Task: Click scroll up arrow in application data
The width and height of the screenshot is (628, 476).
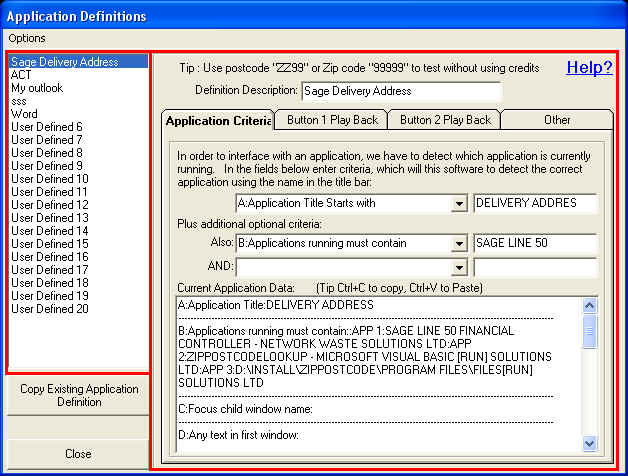Action: (x=589, y=306)
